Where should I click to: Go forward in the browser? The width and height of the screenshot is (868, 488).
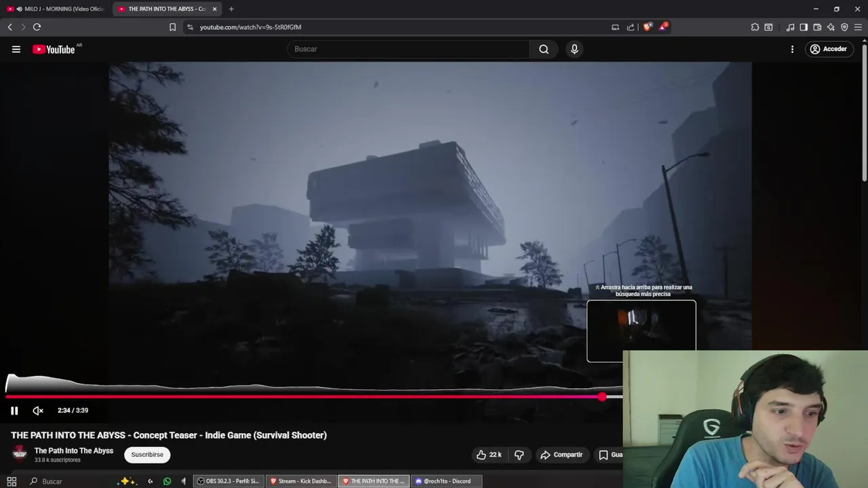coord(23,27)
